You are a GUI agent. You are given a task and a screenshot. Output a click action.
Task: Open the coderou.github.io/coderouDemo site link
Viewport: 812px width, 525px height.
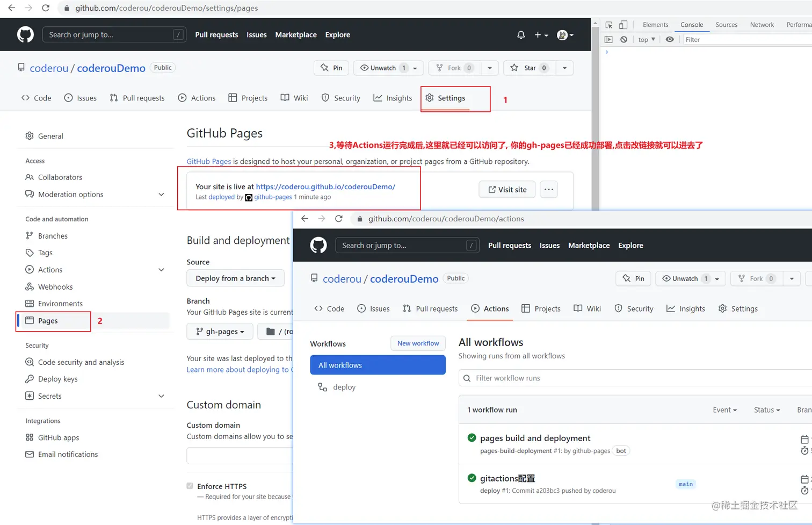325,186
